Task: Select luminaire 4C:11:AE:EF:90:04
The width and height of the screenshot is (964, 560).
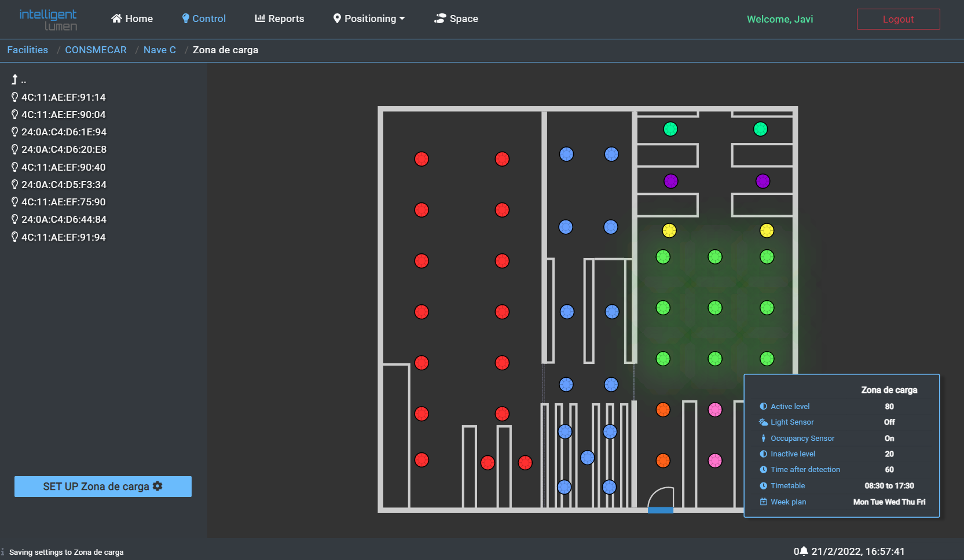Action: tap(58, 115)
